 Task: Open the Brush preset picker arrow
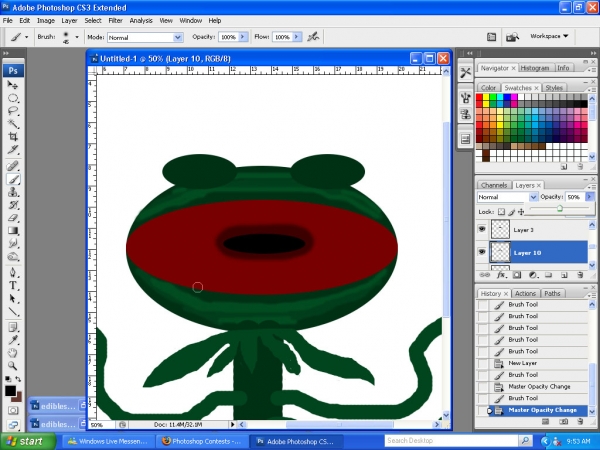pyautogui.click(x=77, y=37)
